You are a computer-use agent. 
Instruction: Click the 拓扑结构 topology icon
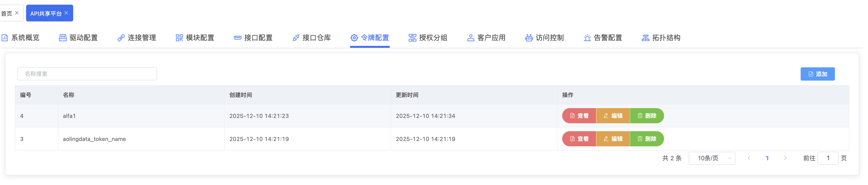[646, 38]
